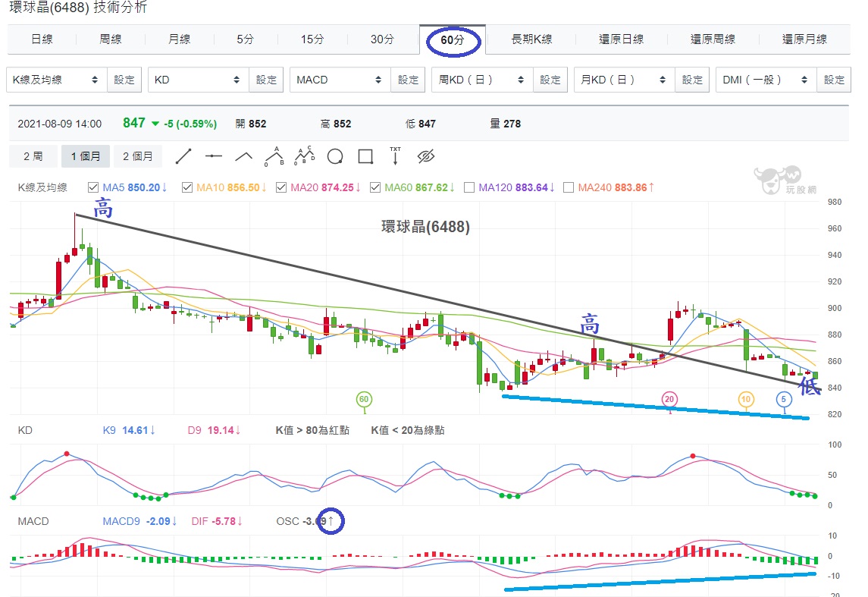
Task: Uncheck the MA5 moving average checkbox
Action: 93,187
